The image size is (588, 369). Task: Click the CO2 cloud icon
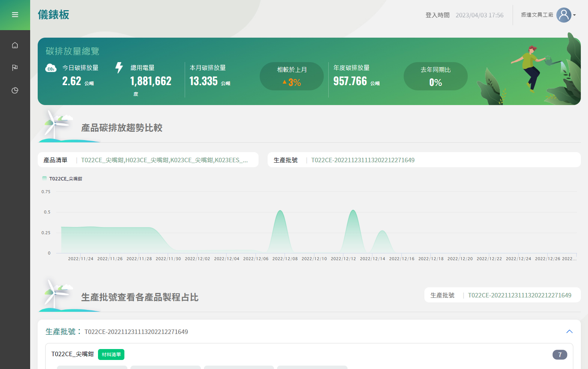(51, 68)
